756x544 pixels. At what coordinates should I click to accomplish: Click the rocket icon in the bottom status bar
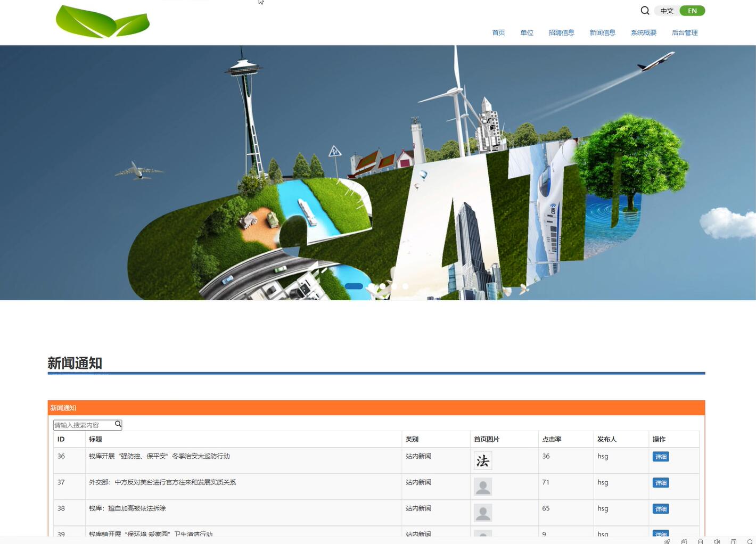coord(667,541)
